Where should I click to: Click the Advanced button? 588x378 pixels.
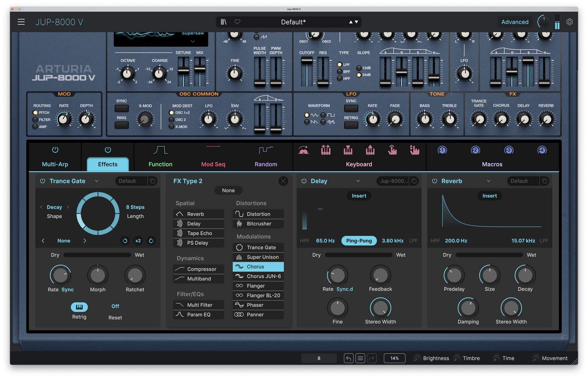pyautogui.click(x=514, y=22)
